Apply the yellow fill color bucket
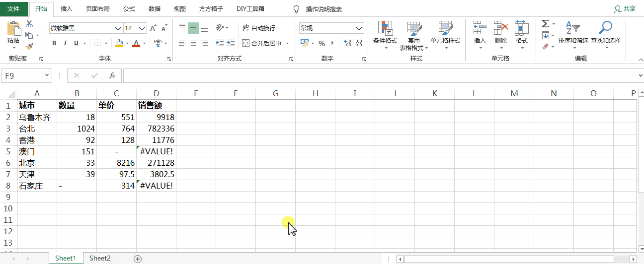Viewport: 644px width, 264px height. pyautogui.click(x=119, y=43)
